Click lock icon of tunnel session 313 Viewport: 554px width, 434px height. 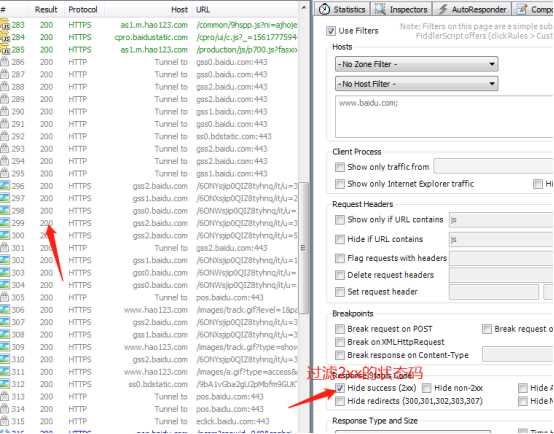5,397
